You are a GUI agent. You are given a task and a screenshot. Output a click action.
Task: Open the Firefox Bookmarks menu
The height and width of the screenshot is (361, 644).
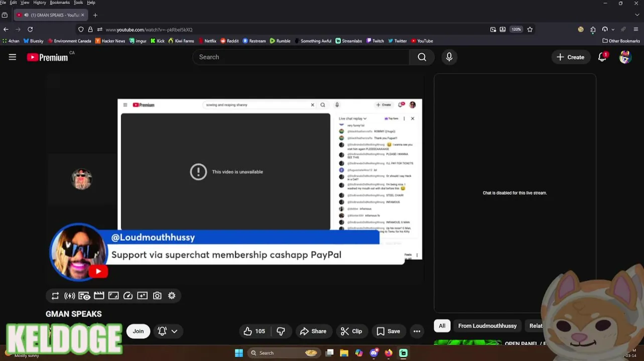[60, 3]
